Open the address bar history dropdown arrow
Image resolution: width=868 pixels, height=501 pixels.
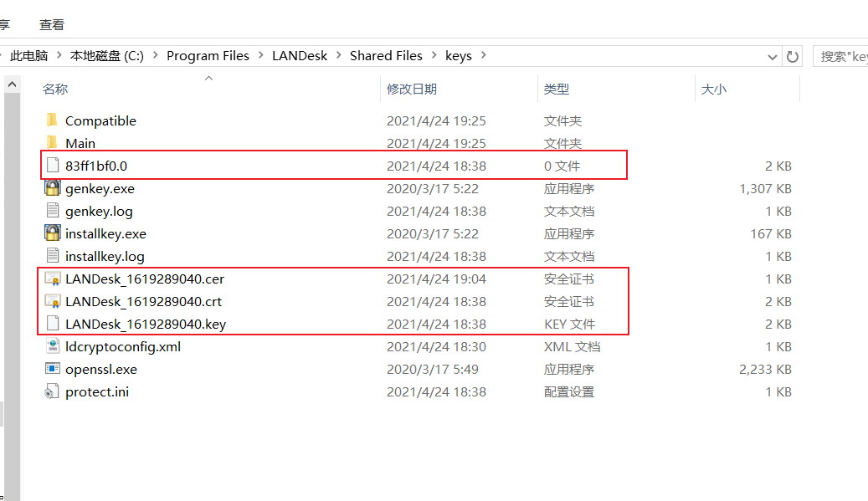tap(773, 56)
